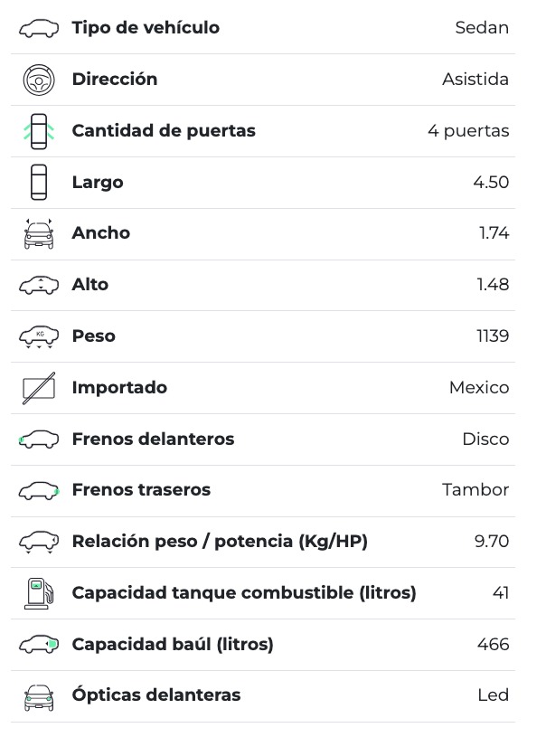The height and width of the screenshot is (756, 546).
Task: Click the crossed-box icon beside Importado
Action: pos(38,388)
